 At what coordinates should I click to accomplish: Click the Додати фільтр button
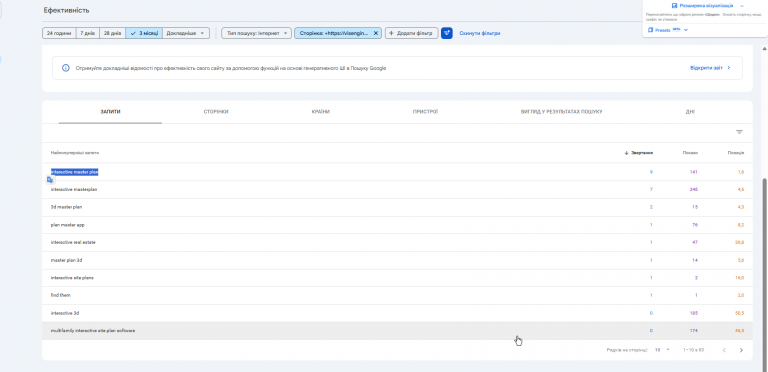[x=411, y=33]
